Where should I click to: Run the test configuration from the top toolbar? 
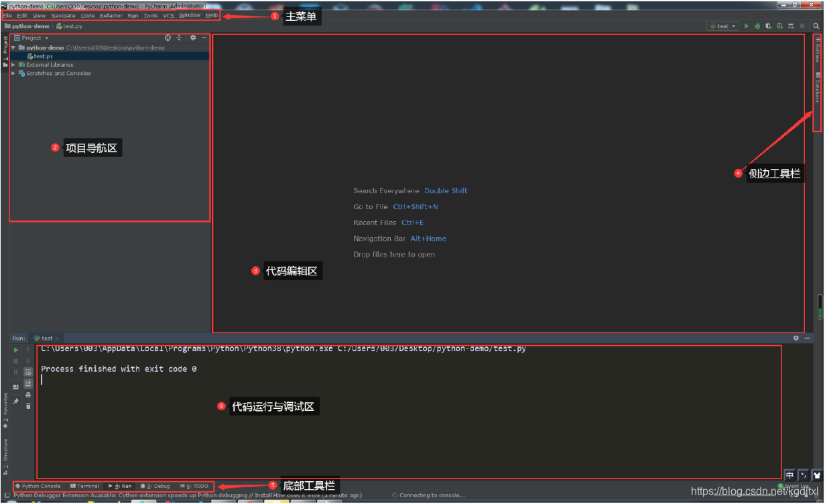[747, 26]
